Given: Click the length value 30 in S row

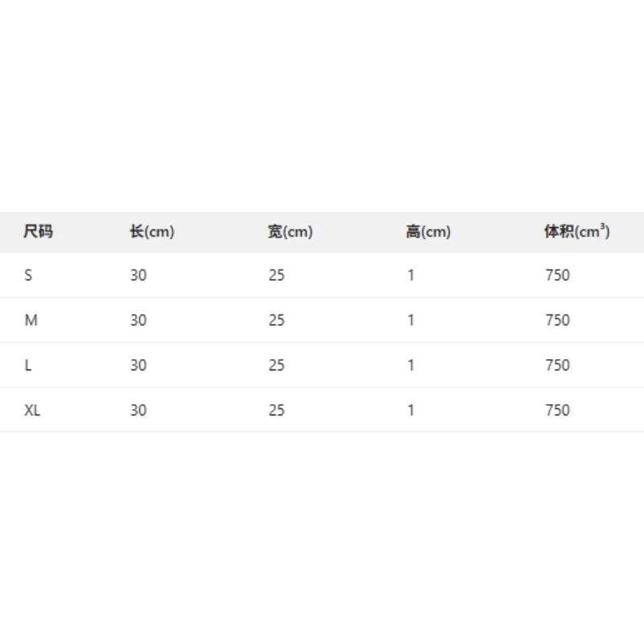Looking at the screenshot, I should [x=138, y=275].
